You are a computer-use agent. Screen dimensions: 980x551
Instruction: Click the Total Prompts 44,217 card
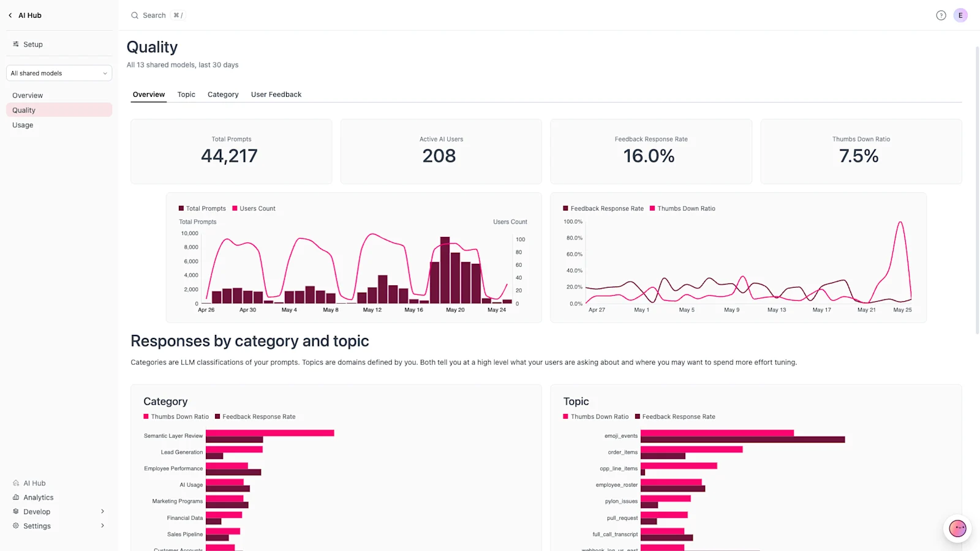coord(231,151)
